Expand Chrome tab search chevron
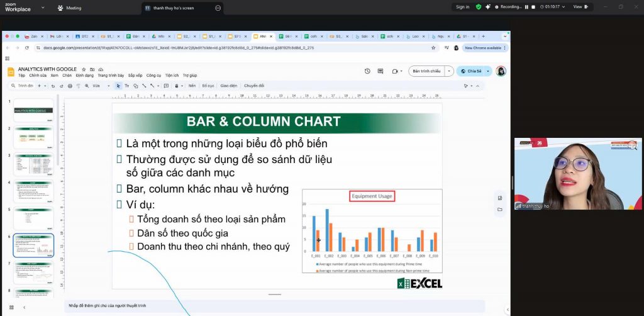 [505, 36]
